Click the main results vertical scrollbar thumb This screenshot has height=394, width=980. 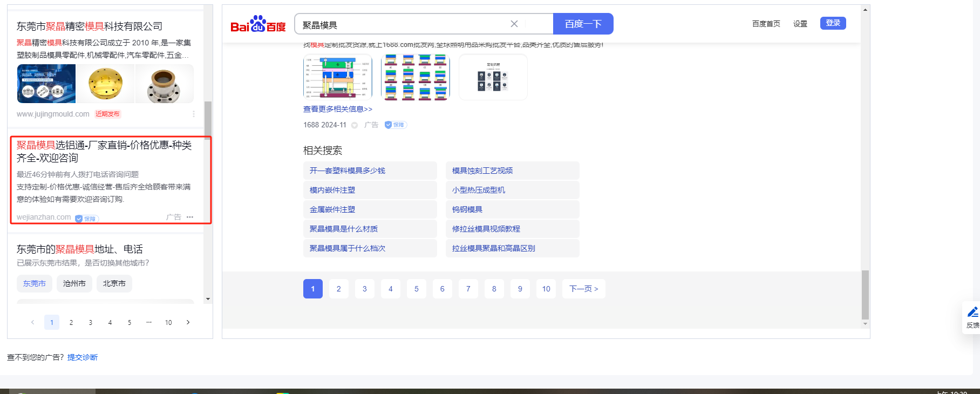pos(865,294)
